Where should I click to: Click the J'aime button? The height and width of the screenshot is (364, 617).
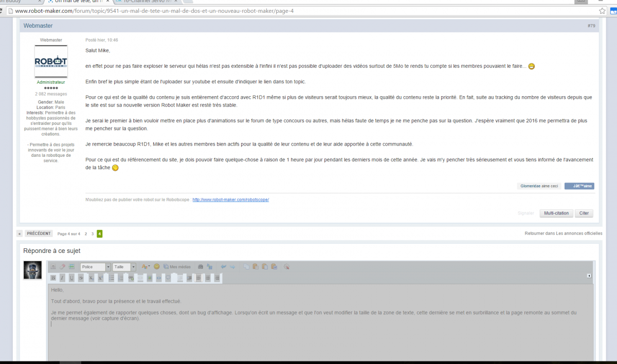[x=579, y=186]
